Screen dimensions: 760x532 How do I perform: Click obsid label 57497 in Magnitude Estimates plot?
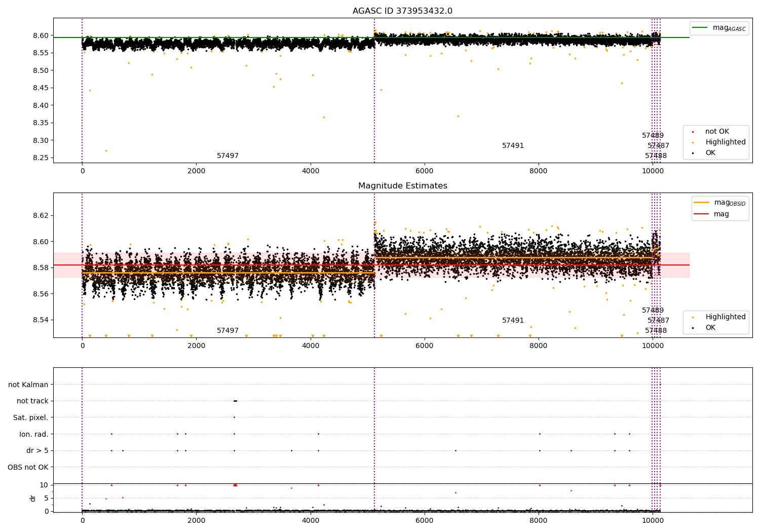coord(227,331)
